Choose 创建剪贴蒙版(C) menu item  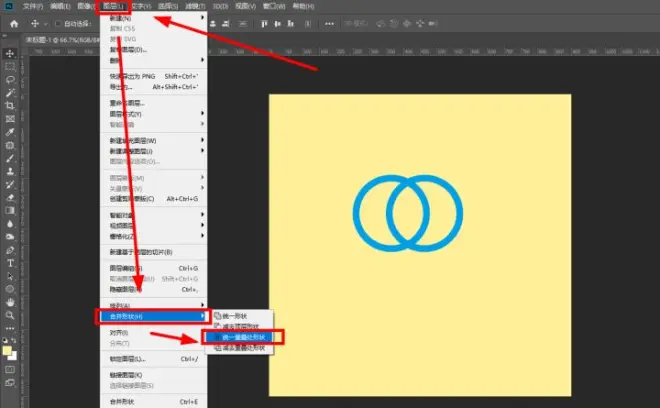(154, 199)
